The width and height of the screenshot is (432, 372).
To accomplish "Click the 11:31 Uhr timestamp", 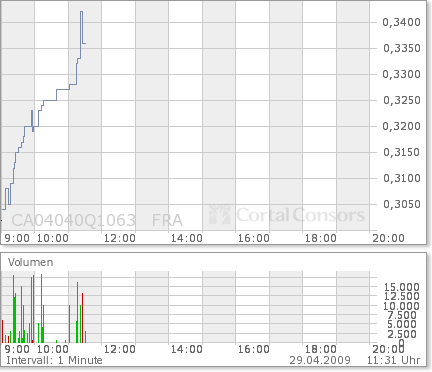I will point(394,360).
